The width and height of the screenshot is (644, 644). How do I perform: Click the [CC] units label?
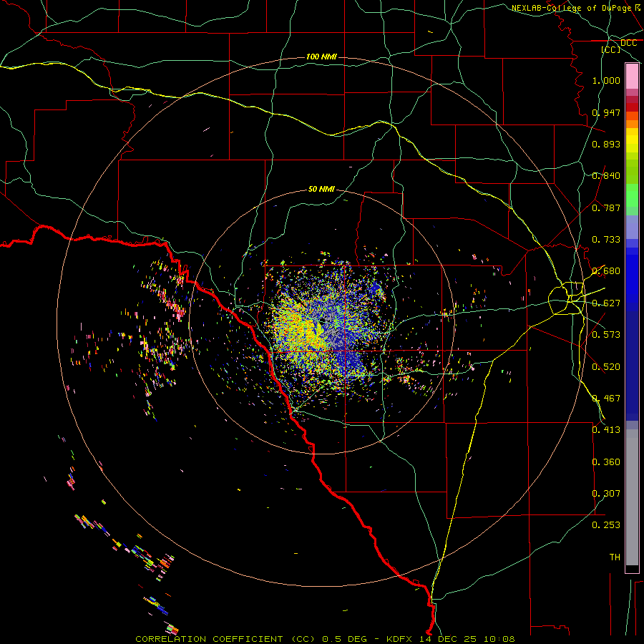[x=611, y=49]
